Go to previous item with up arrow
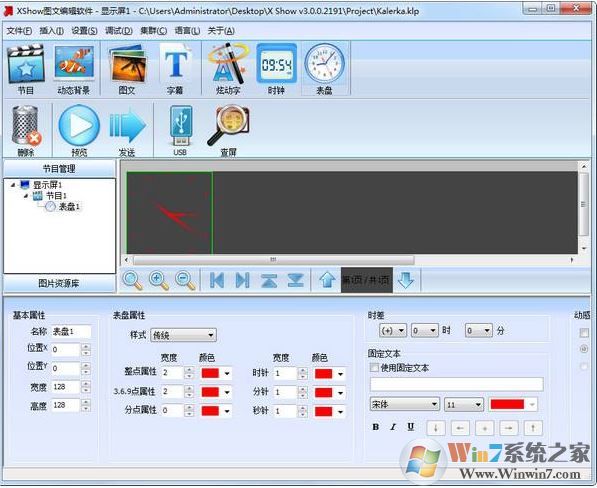The image size is (597, 488). point(327,281)
